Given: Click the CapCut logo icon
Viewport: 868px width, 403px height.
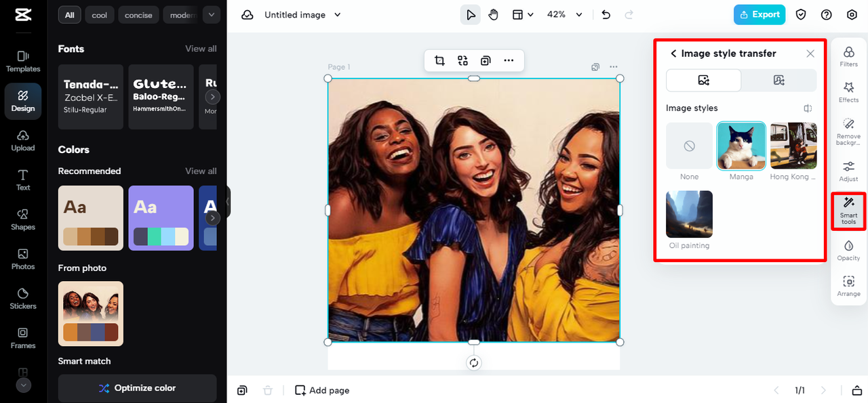Looking at the screenshot, I should (x=23, y=15).
